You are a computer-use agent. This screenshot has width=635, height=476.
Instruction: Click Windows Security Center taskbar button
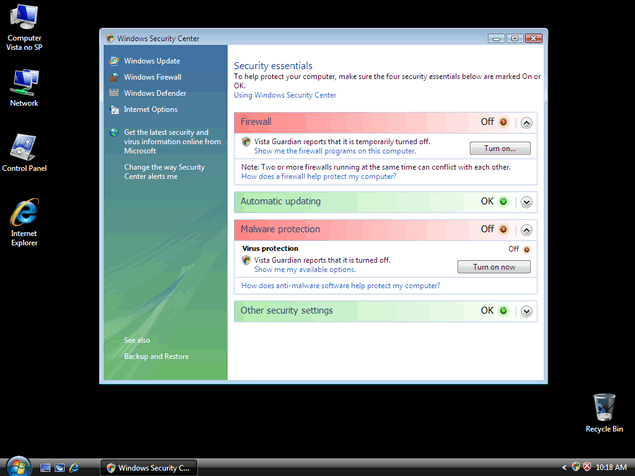point(150,467)
